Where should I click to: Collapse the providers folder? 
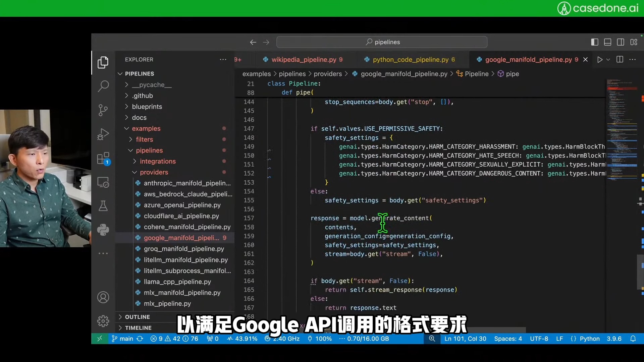click(x=154, y=172)
